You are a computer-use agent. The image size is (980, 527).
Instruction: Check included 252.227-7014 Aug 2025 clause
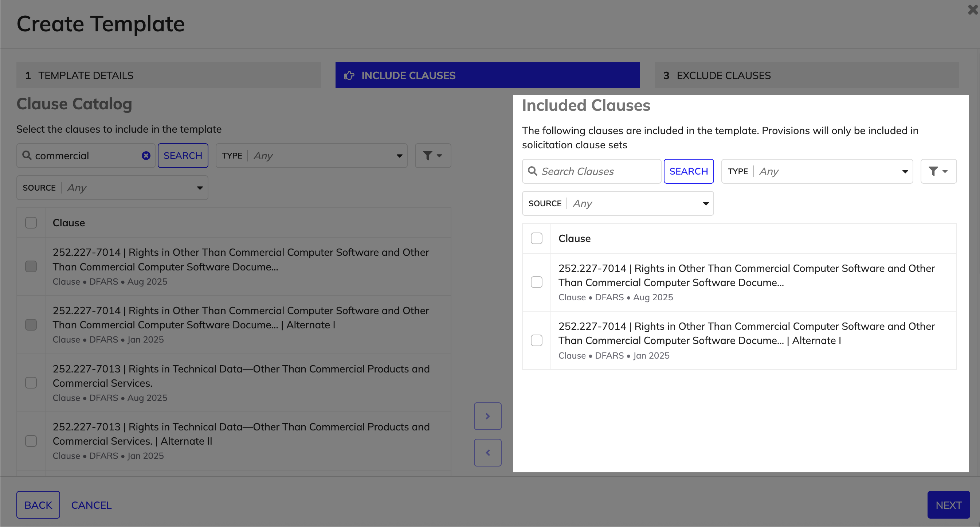coord(536,282)
